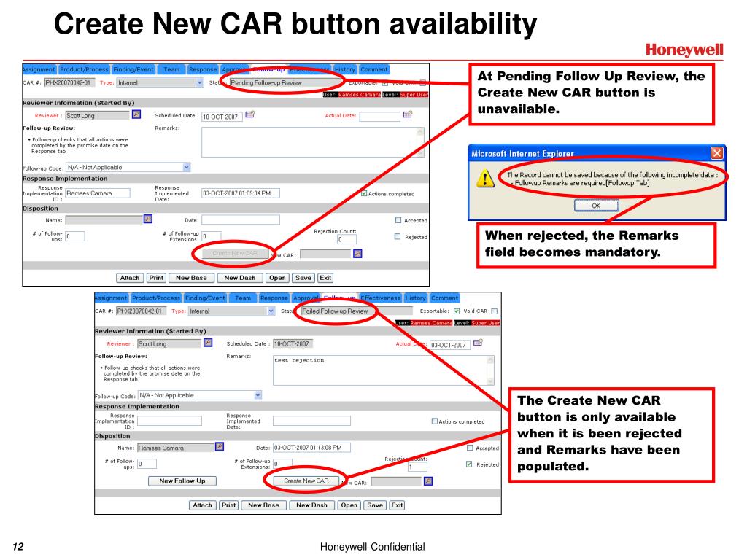This screenshot has width=747, height=560.
Task: Click Open button in lower form
Action: point(349,505)
